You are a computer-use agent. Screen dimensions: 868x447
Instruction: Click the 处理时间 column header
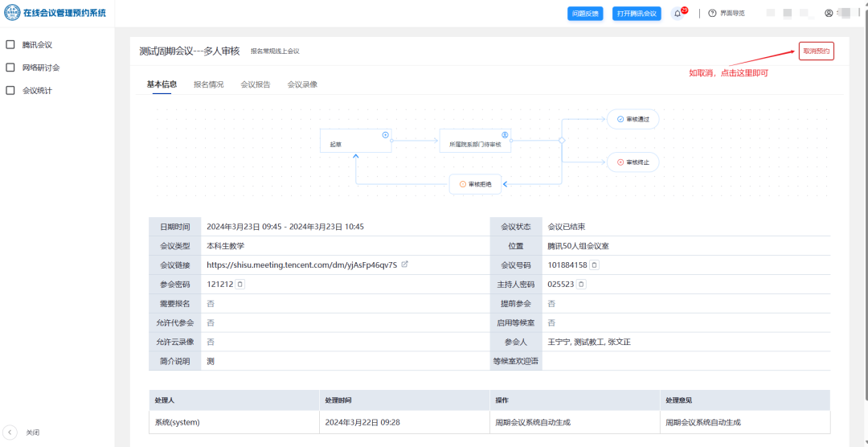click(404, 400)
